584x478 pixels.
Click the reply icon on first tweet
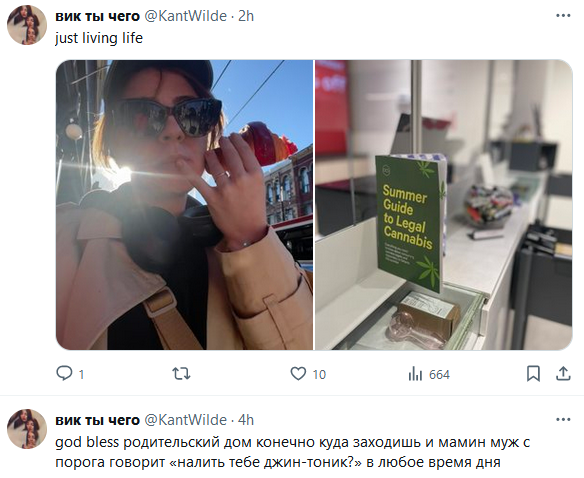64,373
